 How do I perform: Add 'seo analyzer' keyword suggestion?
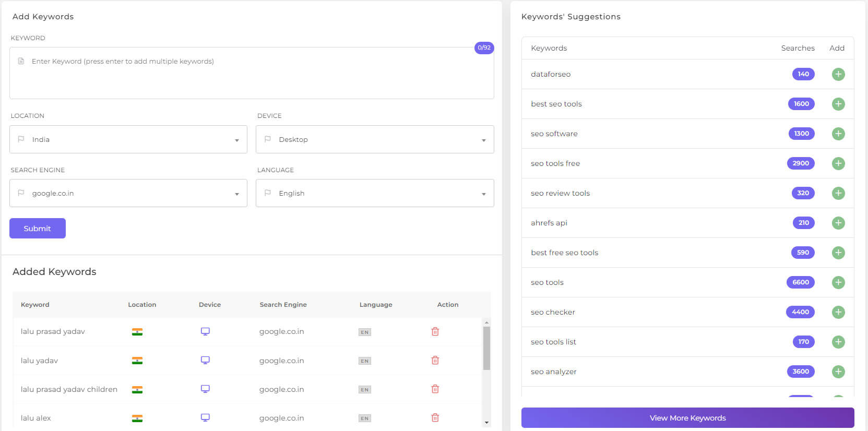(x=838, y=372)
